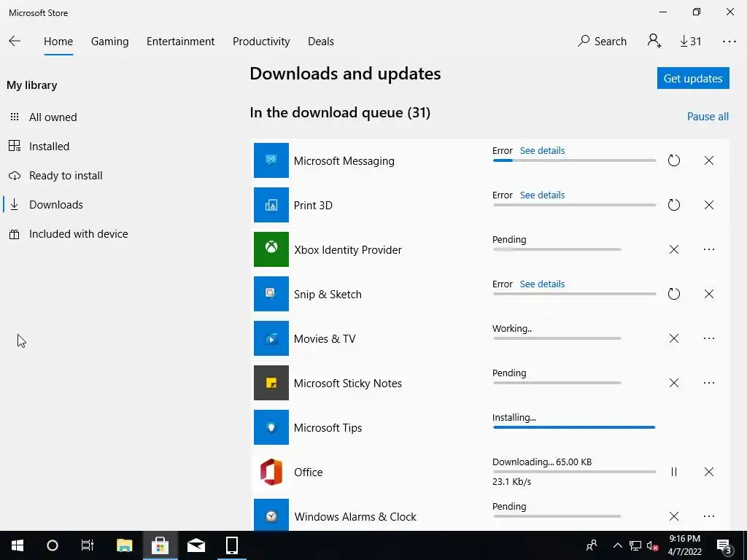Open the Movies & TV app tile

click(x=271, y=338)
